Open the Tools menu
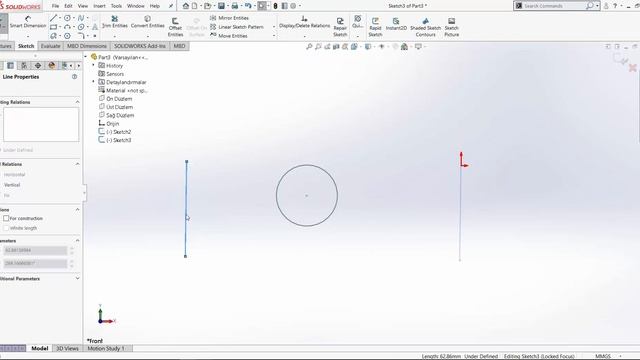Viewport: 640px width, 360px height. point(116,6)
